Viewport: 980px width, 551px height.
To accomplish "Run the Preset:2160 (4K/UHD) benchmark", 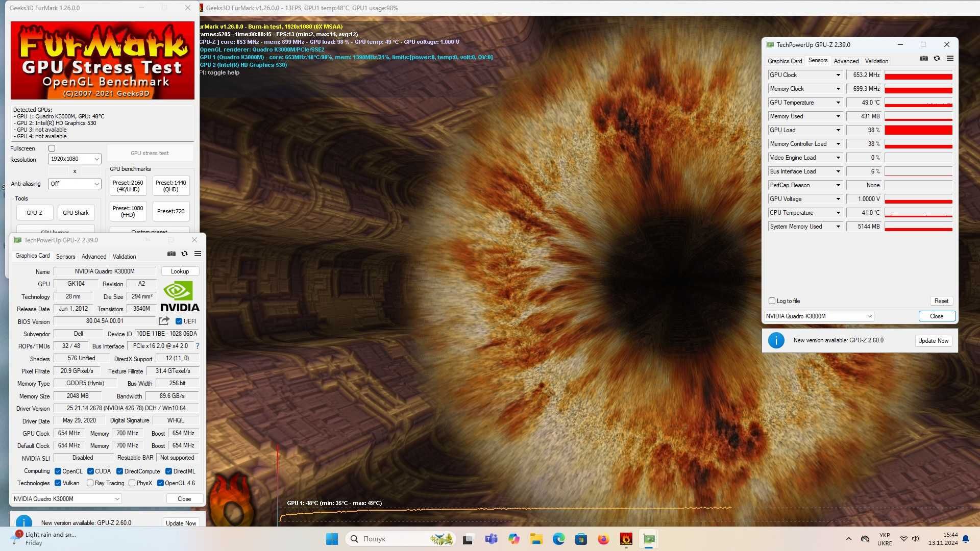I will pyautogui.click(x=128, y=186).
